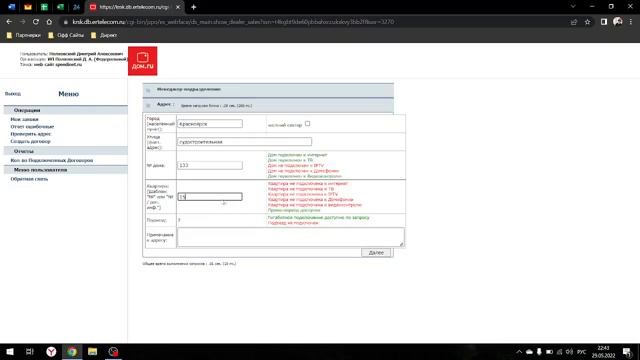Click the street name input field
Viewport: 640px width, 360px height.
click(x=244, y=142)
